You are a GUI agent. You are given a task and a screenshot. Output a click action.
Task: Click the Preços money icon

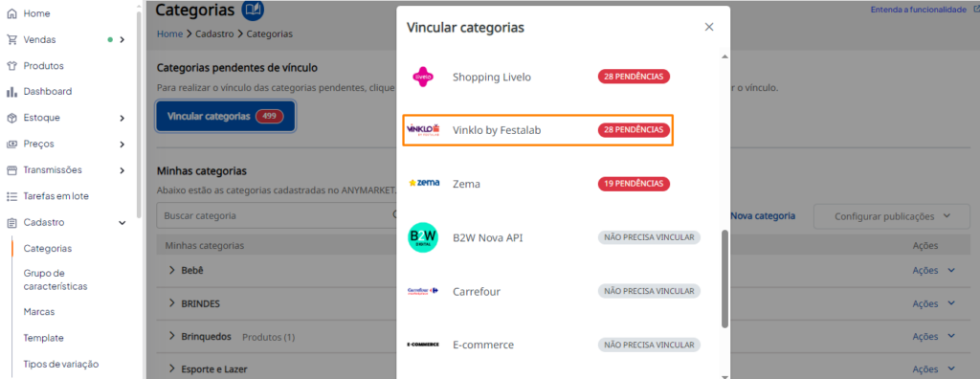[x=11, y=144]
